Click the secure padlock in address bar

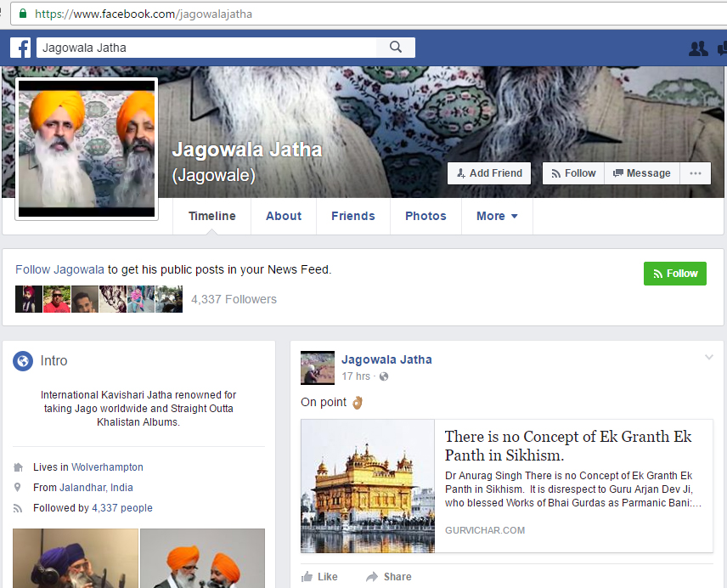click(x=23, y=14)
